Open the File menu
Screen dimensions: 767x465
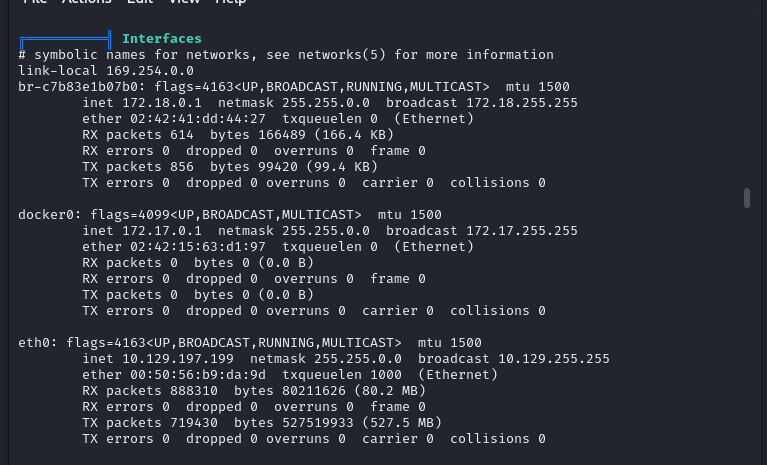pyautogui.click(x=35, y=2)
